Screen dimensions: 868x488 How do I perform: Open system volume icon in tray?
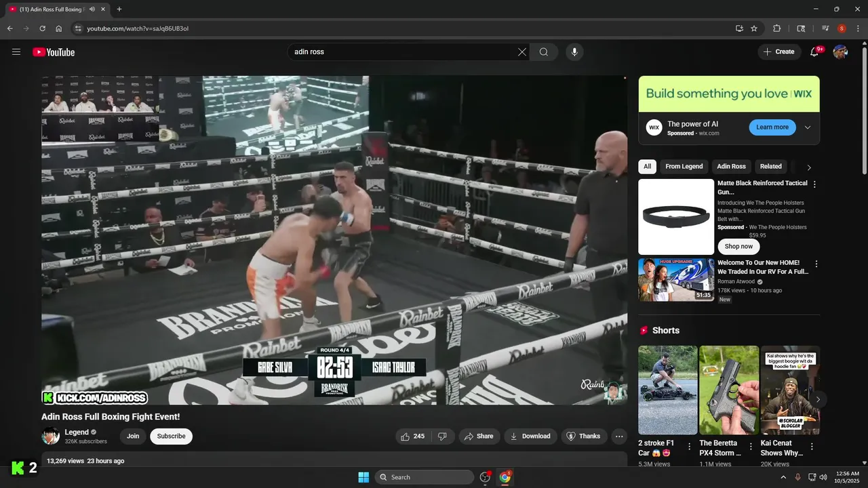pos(823,477)
